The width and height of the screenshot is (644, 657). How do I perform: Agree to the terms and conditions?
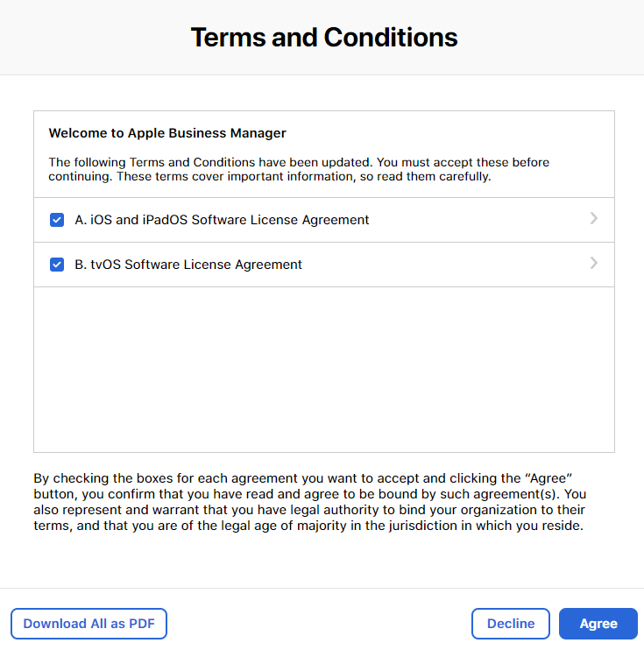click(x=598, y=624)
